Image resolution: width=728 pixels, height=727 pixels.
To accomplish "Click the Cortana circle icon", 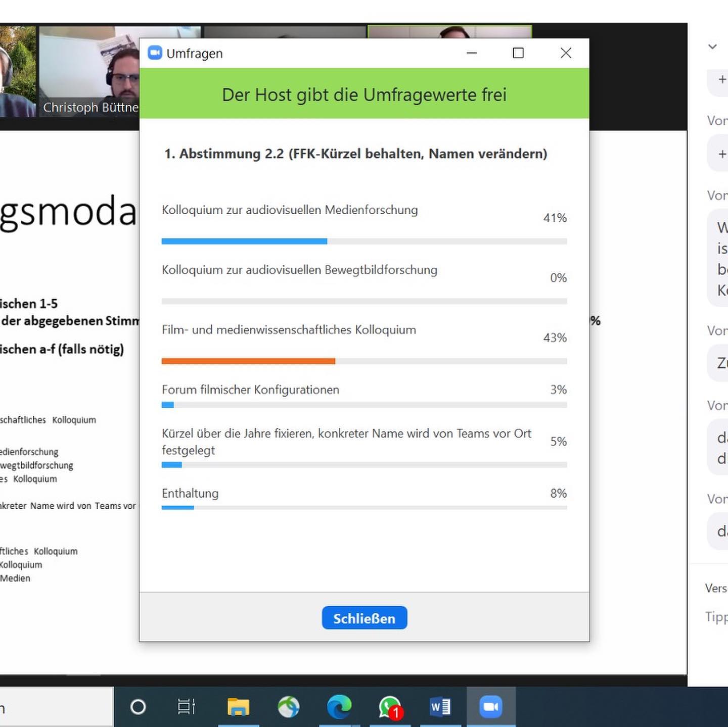I will click(x=138, y=707).
